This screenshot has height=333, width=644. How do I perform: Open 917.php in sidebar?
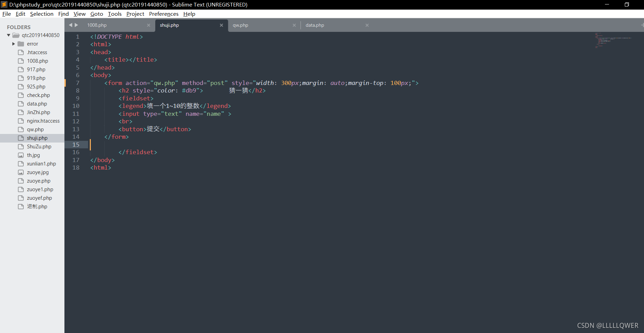pos(36,69)
